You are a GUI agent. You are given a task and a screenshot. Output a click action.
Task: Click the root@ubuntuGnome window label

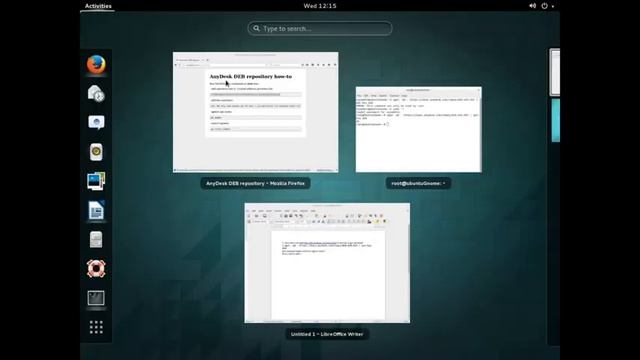418,183
